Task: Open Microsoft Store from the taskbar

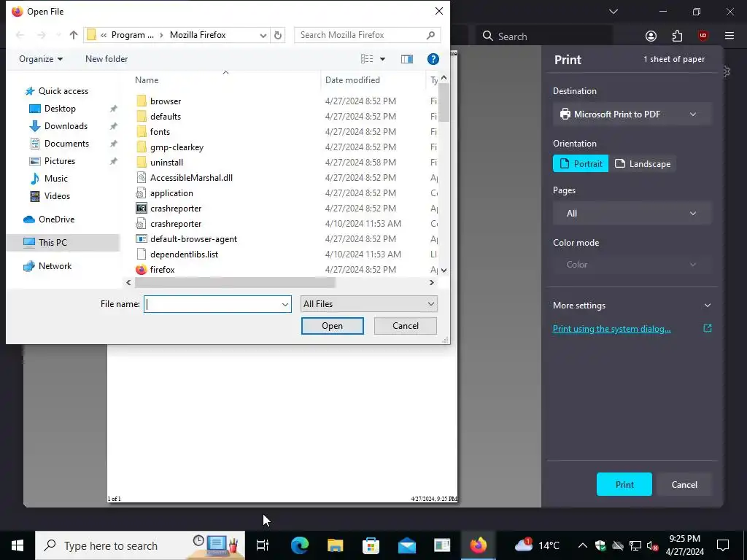Action: coord(371,545)
